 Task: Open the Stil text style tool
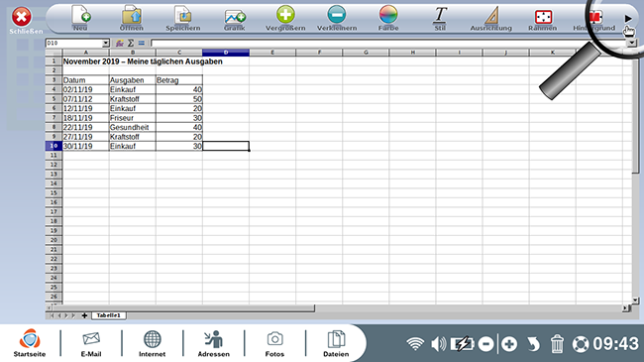click(x=440, y=18)
